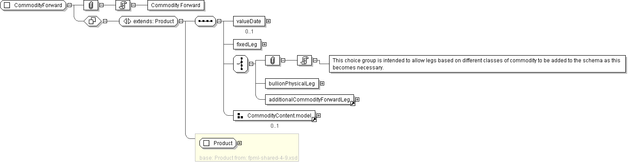644x162 pixels.
Task: Collapse the choice group minus toggle
Action: pos(251,64)
